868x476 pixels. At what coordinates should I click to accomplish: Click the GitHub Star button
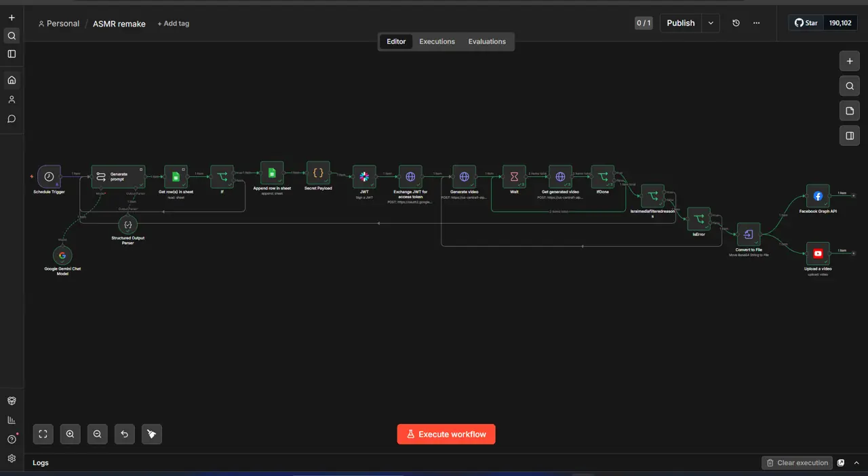pos(806,23)
